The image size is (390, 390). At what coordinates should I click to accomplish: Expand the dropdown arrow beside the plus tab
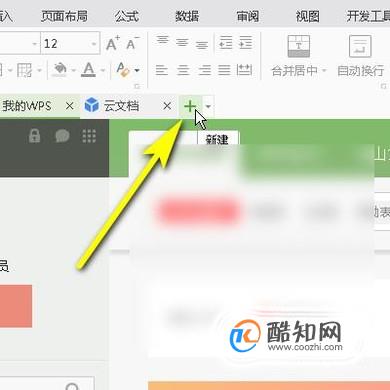point(208,106)
